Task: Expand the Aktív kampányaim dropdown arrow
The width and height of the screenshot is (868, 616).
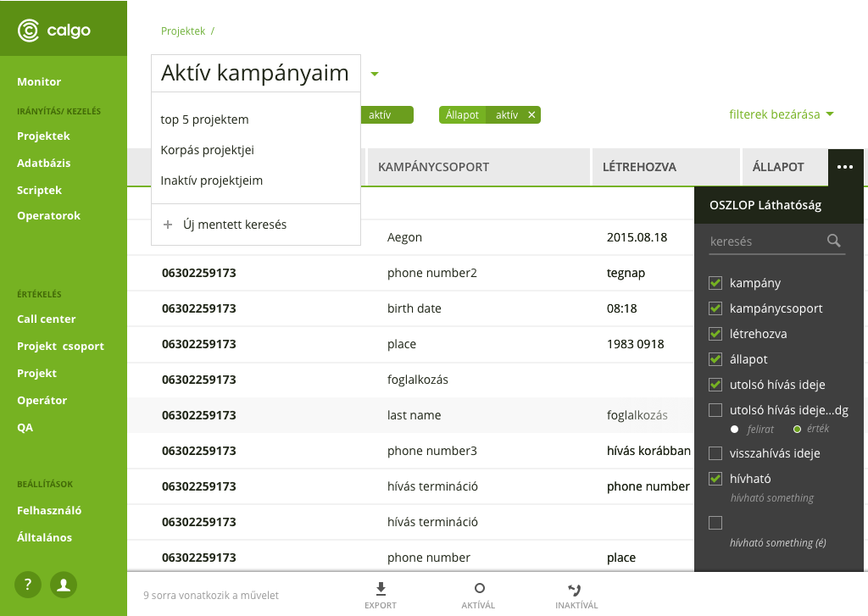Action: 374,74
